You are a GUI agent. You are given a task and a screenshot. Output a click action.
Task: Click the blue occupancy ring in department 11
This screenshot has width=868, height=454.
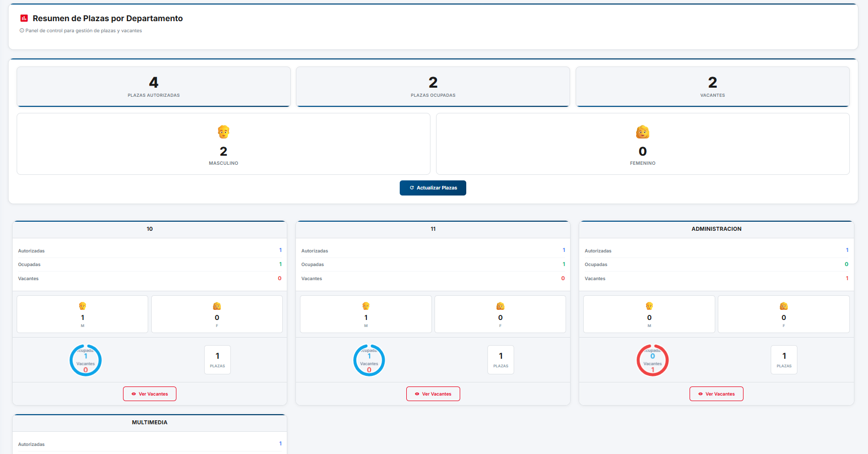pos(369,360)
